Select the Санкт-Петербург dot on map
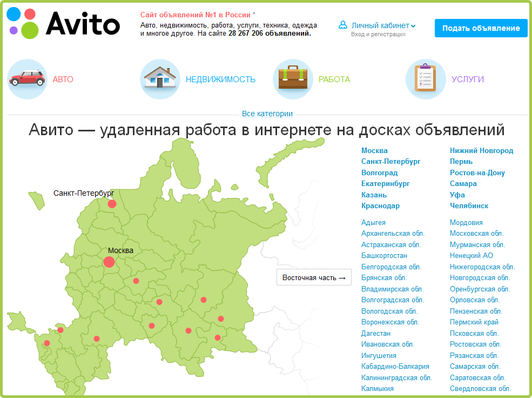 tap(112, 204)
